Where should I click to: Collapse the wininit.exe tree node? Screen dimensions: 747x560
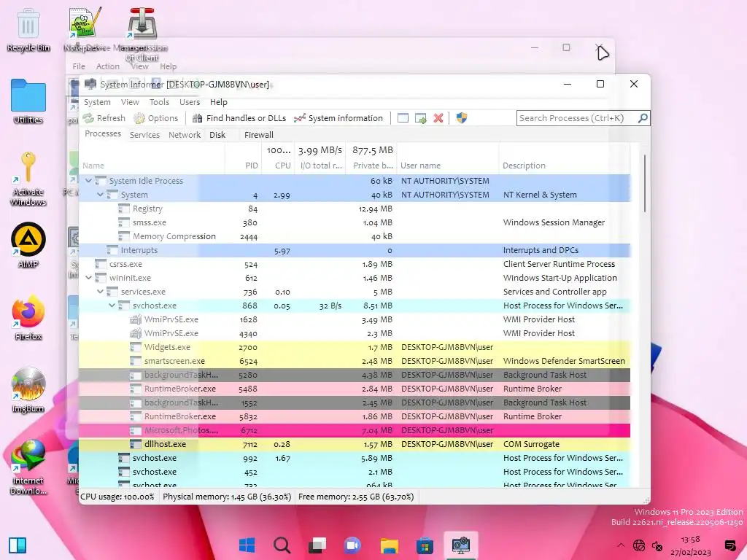point(88,278)
